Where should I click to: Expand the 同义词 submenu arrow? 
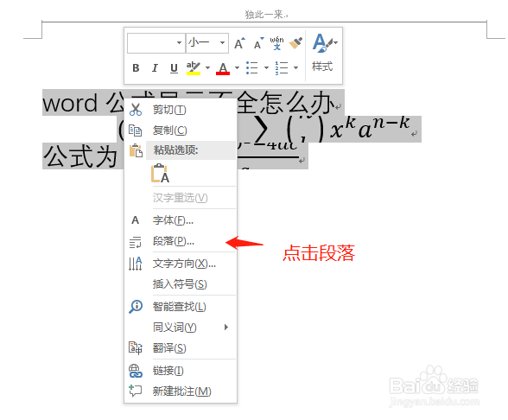(x=226, y=328)
